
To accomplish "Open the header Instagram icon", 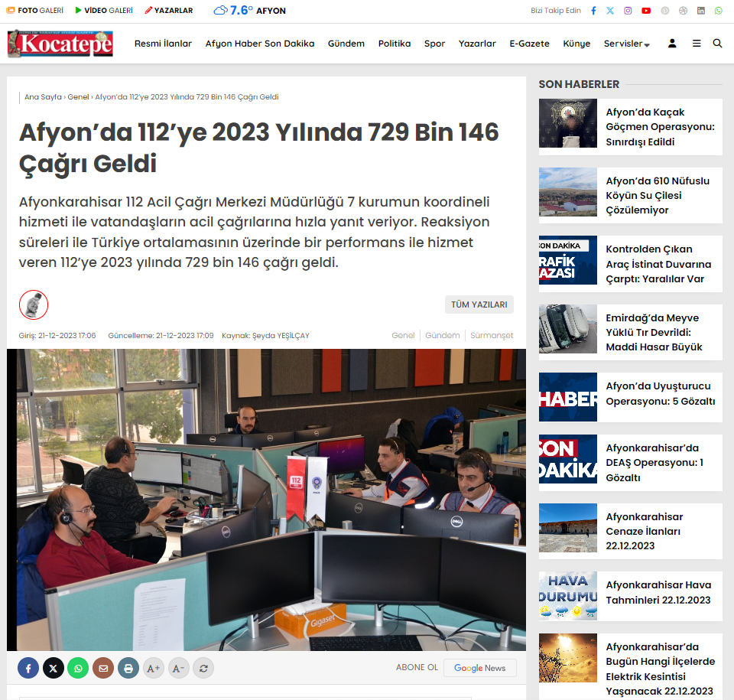I will (x=628, y=11).
